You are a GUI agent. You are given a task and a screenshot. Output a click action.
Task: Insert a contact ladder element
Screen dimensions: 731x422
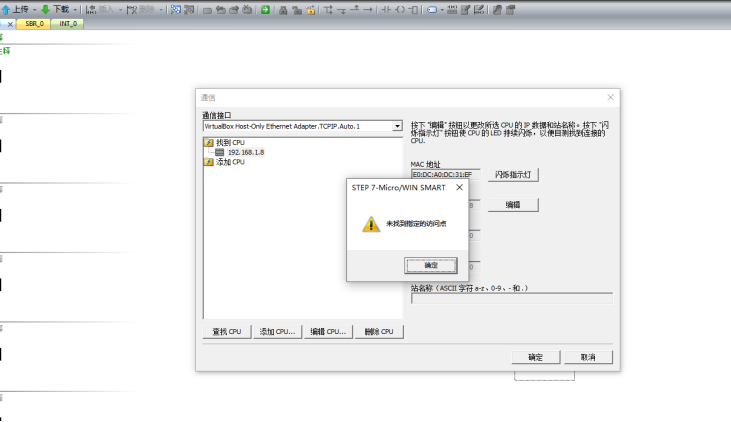pyautogui.click(x=386, y=9)
